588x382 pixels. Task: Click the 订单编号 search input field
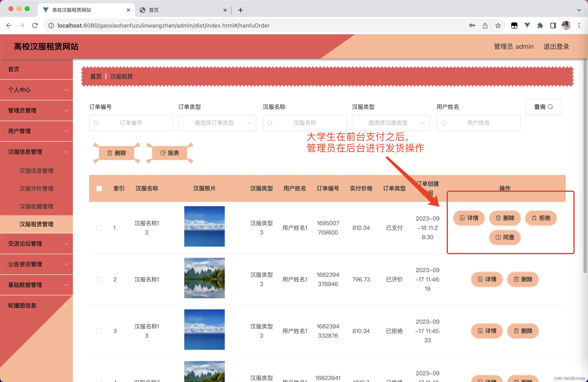click(x=131, y=123)
